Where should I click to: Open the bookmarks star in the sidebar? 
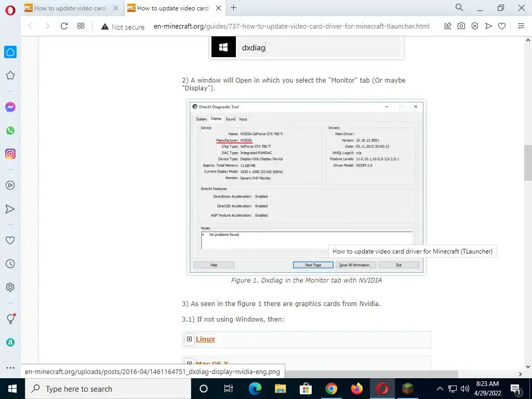point(10,75)
